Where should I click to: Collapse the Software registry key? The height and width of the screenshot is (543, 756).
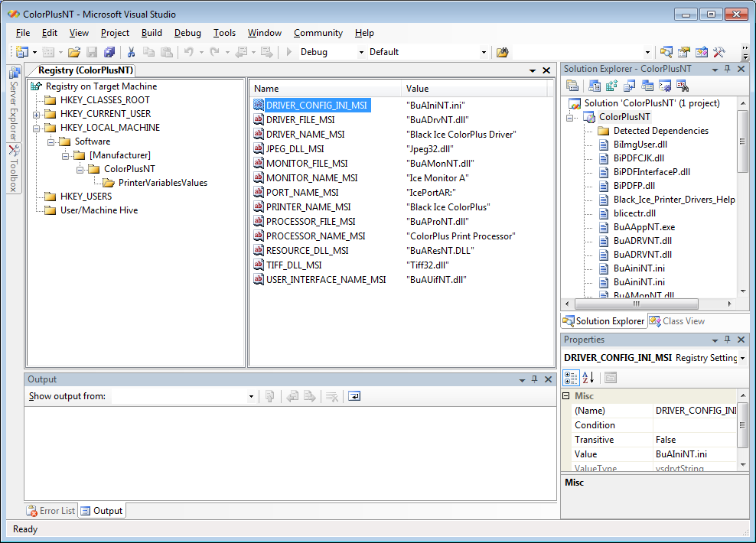click(x=51, y=142)
